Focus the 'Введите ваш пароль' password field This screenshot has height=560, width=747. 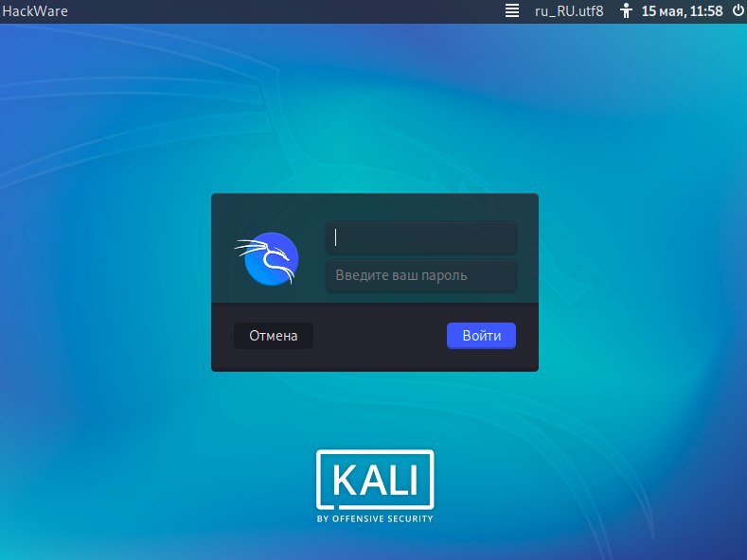click(421, 275)
